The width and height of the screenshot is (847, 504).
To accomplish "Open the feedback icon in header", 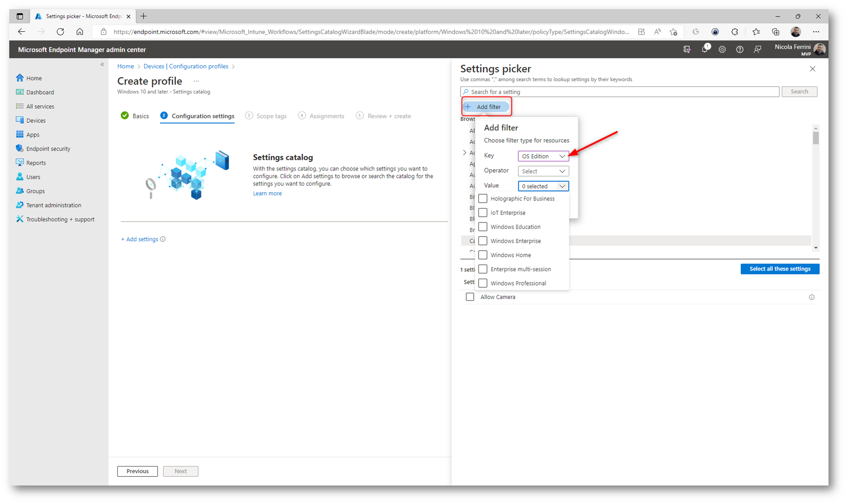I will point(757,49).
